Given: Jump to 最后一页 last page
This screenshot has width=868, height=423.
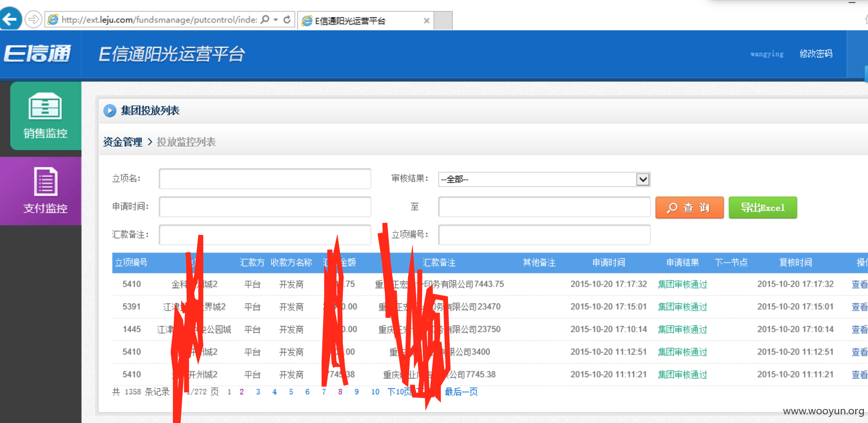Looking at the screenshot, I should [x=461, y=392].
